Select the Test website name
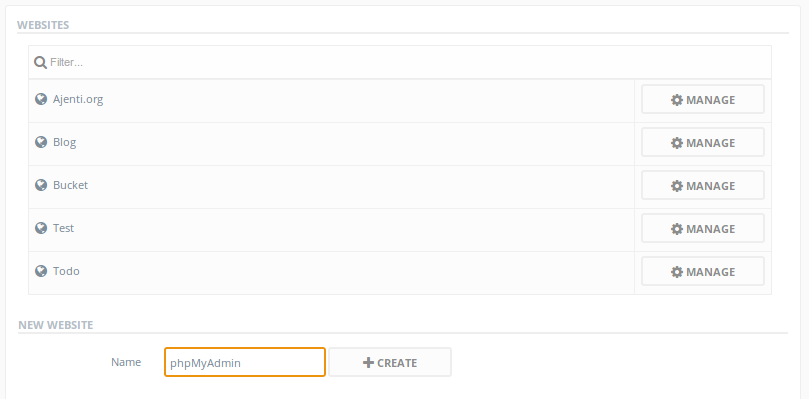Image resolution: width=809 pixels, height=399 pixels. click(63, 228)
